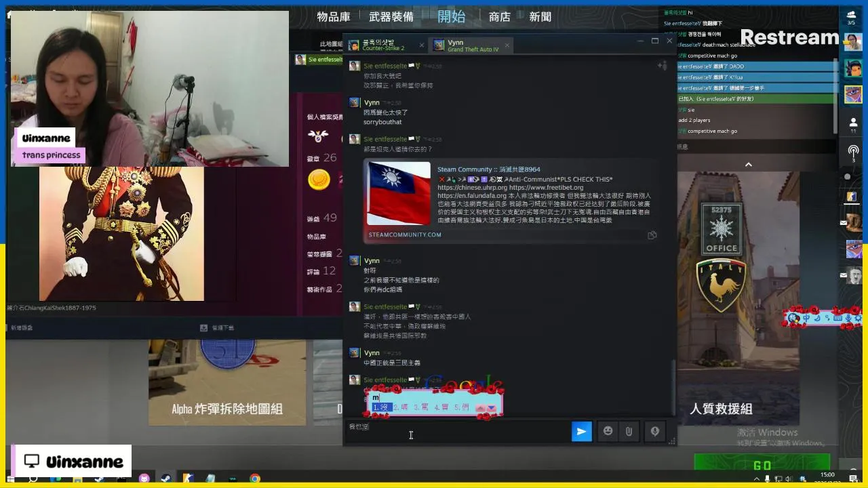This screenshot has height=488, width=868.
Task: Open the 物品庫 inventory menu in CS2
Action: [x=334, y=17]
